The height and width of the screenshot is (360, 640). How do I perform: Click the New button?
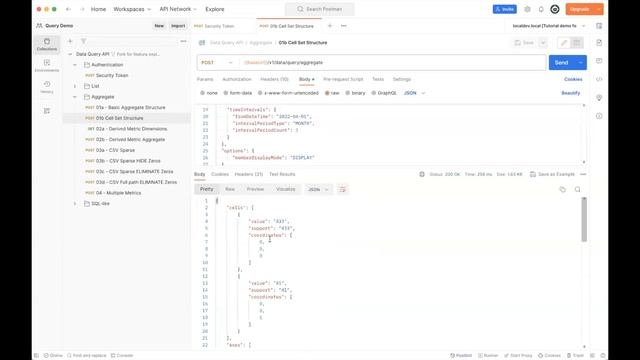[x=159, y=26]
